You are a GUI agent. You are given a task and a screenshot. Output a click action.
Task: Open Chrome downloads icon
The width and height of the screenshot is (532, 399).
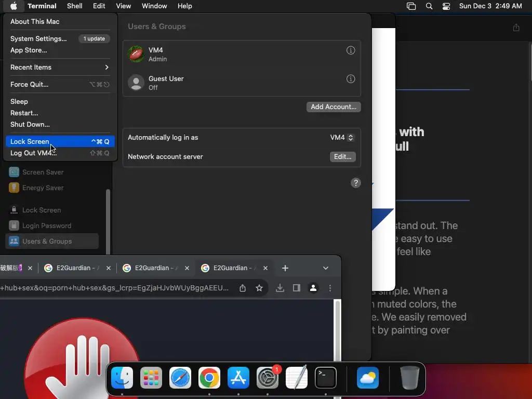pos(280,288)
